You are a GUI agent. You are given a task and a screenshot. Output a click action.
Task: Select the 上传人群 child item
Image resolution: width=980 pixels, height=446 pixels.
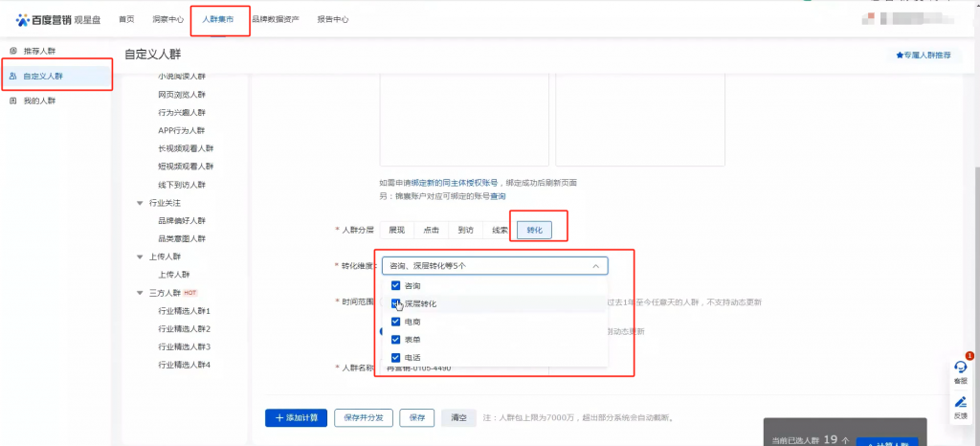tap(174, 275)
